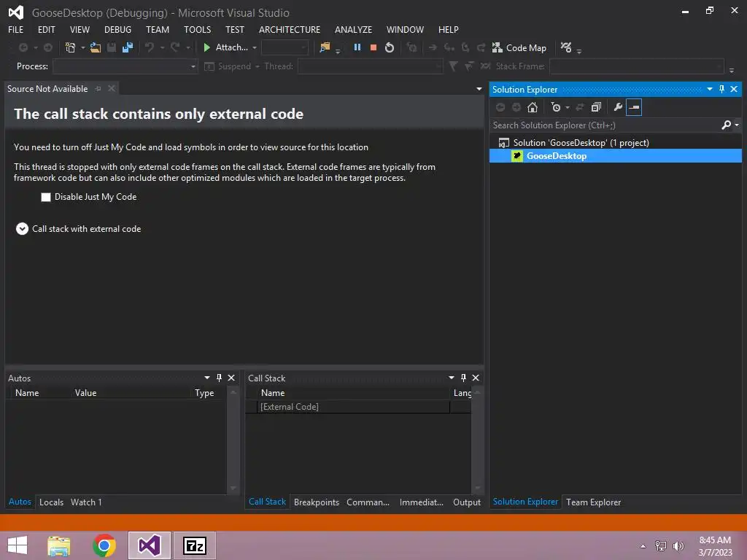Click the Save All icon in toolbar
Viewport: 747px width, 560px height.
tap(127, 47)
